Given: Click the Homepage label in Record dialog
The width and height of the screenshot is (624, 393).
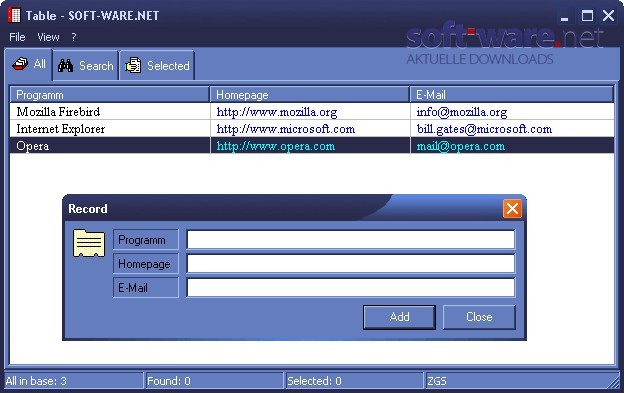Looking at the screenshot, I should [x=146, y=263].
